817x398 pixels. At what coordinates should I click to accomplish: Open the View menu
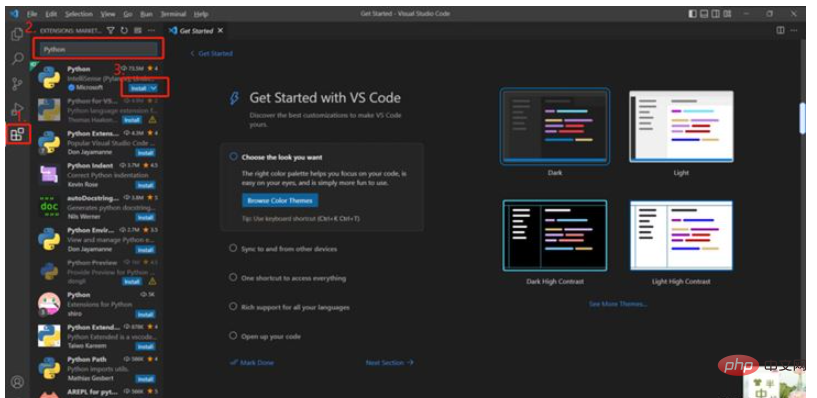coord(108,14)
